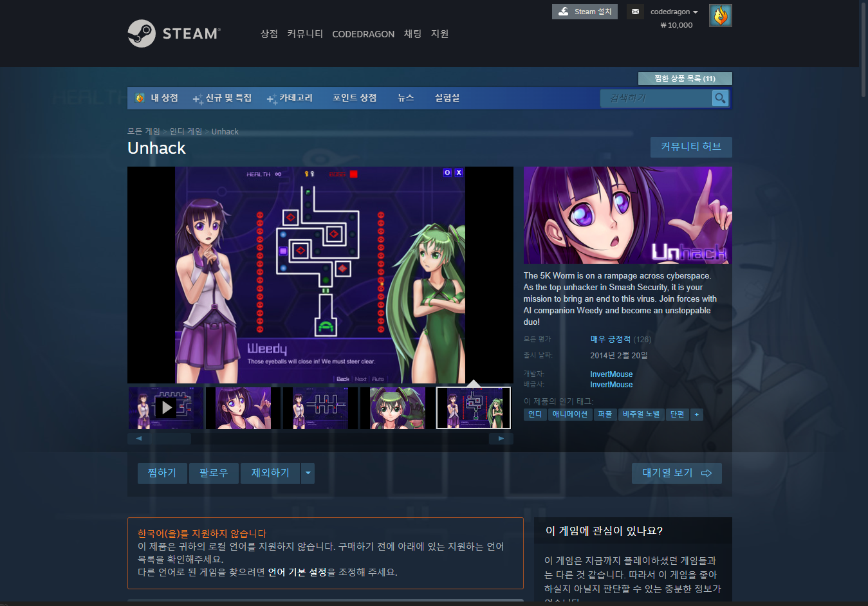The width and height of the screenshot is (868, 606).
Task: Click InvertMouse developer link
Action: pos(611,374)
